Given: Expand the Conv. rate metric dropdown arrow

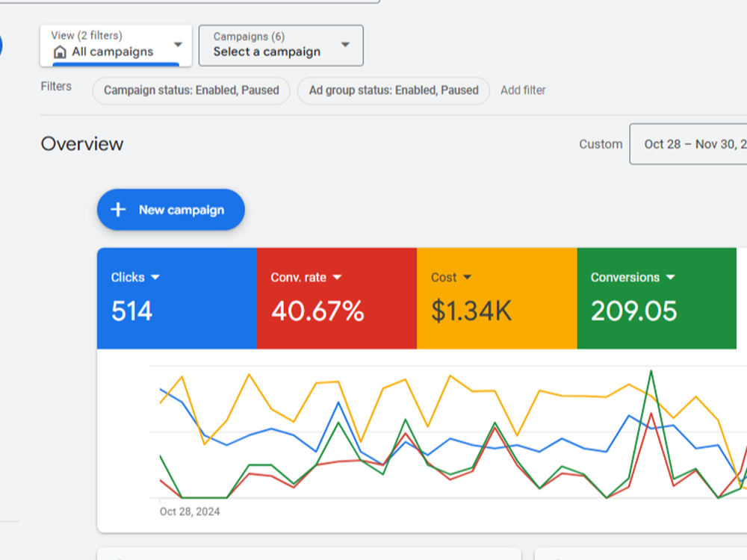Looking at the screenshot, I should pyautogui.click(x=338, y=277).
